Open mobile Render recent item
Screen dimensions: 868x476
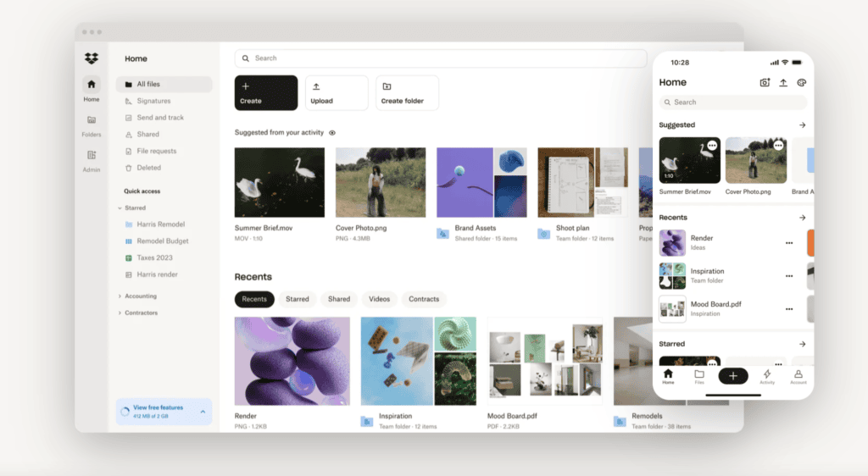[728, 243]
